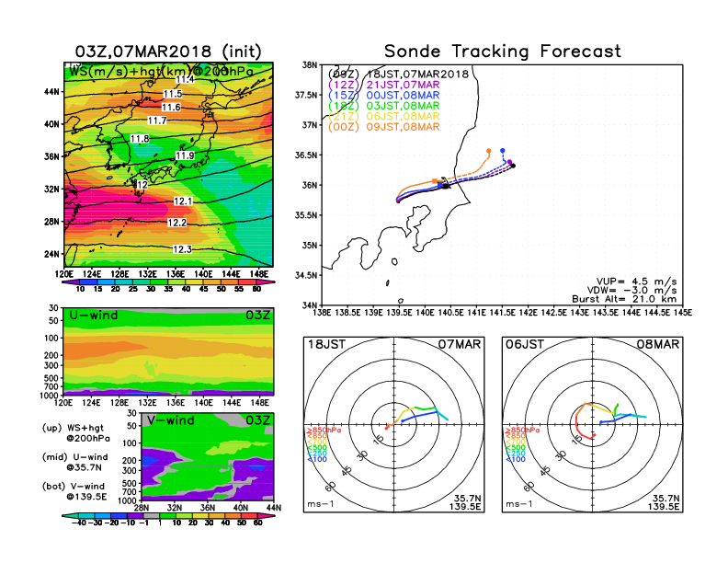Click the '145E' longitude label on track map
The height and width of the screenshot is (563, 728).
tap(682, 313)
